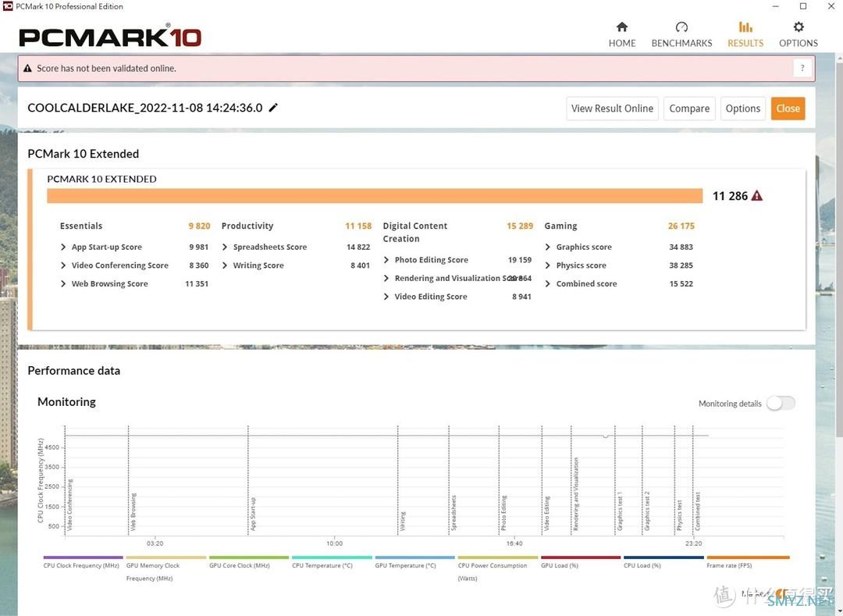Toggle Monitoring details switch

[x=781, y=403]
